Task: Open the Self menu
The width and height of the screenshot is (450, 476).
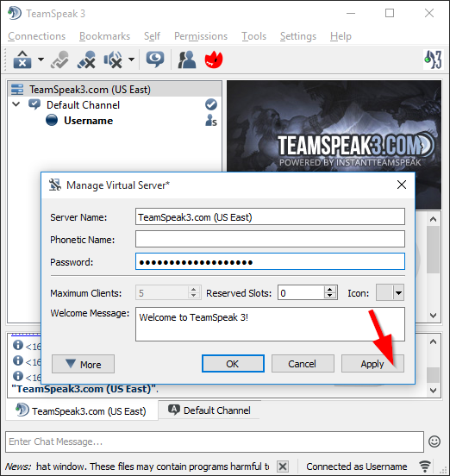Action: (152, 36)
